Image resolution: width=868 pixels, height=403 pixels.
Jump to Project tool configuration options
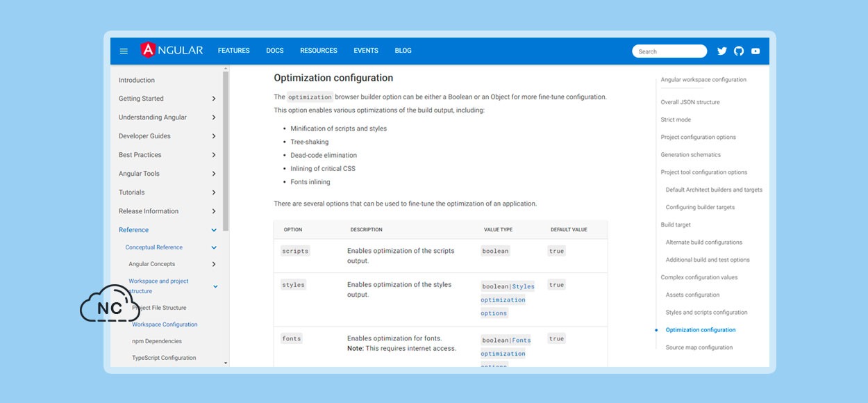tap(704, 172)
